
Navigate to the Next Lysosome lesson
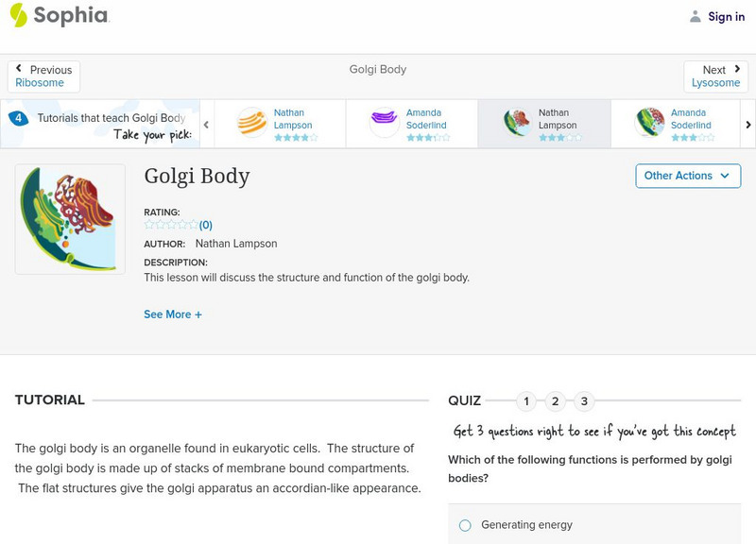pos(715,76)
